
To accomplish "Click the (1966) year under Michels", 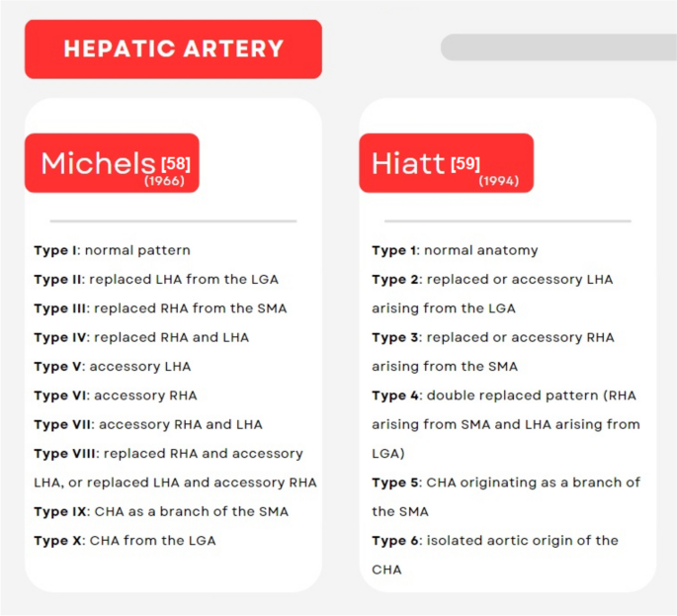I will 164,181.
